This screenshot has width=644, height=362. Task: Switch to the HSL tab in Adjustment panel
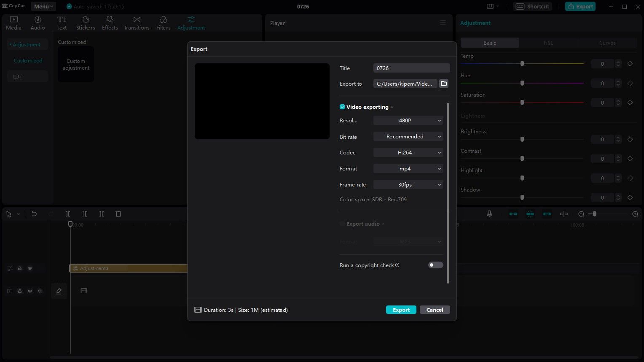(x=548, y=43)
